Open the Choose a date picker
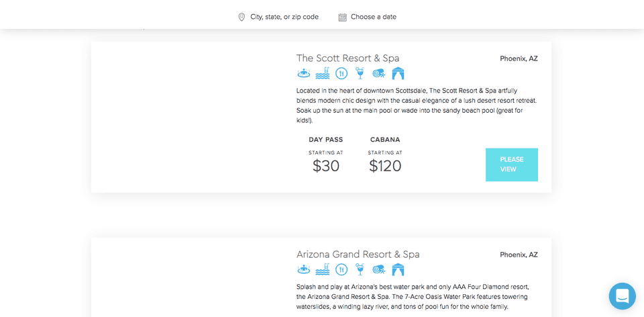 click(367, 17)
